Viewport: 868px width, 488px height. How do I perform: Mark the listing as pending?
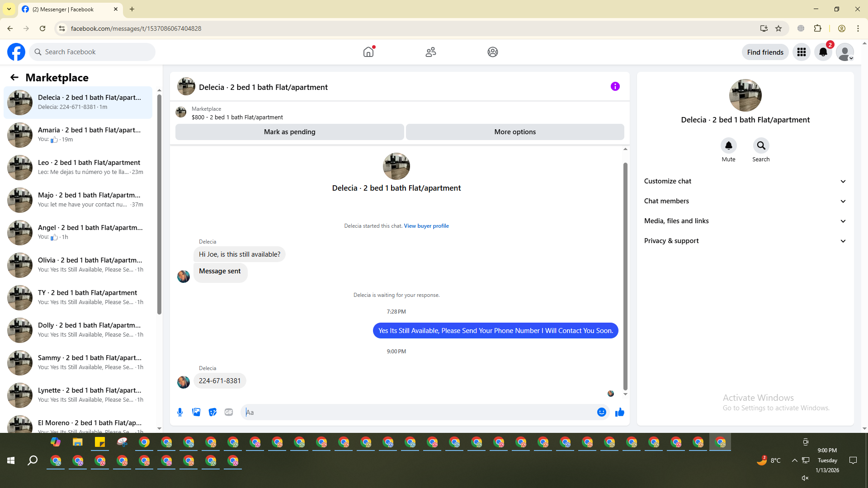(289, 132)
